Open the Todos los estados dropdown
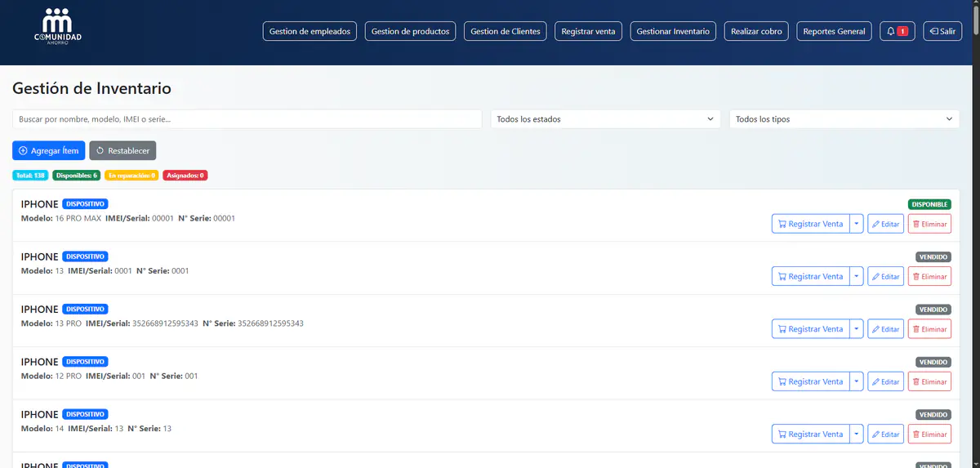The width and height of the screenshot is (980, 468). tap(605, 119)
